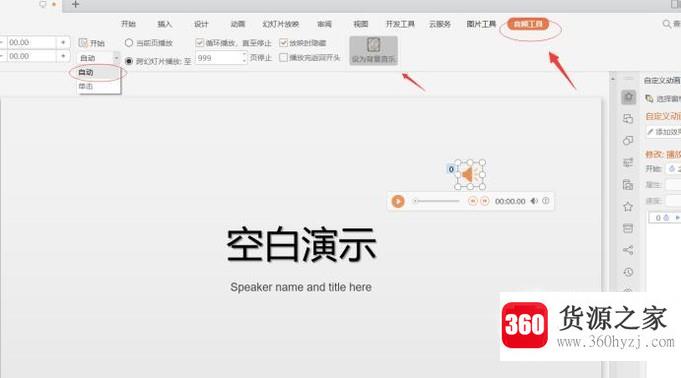Select 跨幻灯片播放 radio button
This screenshot has height=378, width=681.
(x=129, y=61)
